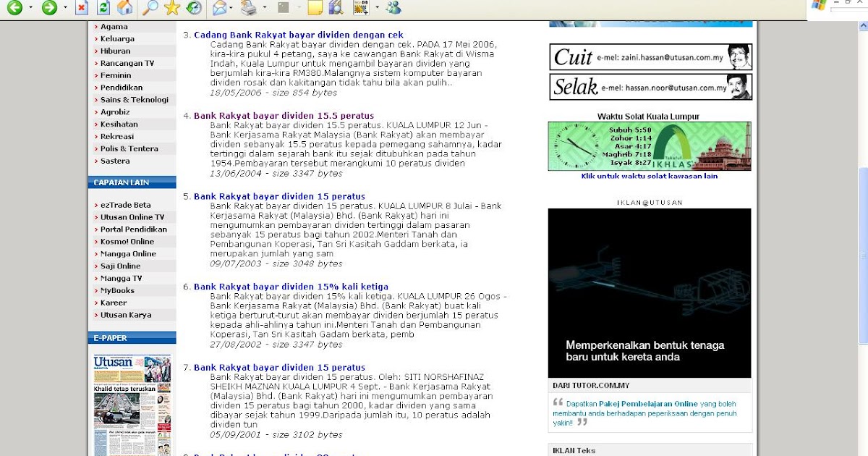Viewport: 868px width, 456px height.
Task: Open the Pendidikan sidebar link
Action: (122, 88)
